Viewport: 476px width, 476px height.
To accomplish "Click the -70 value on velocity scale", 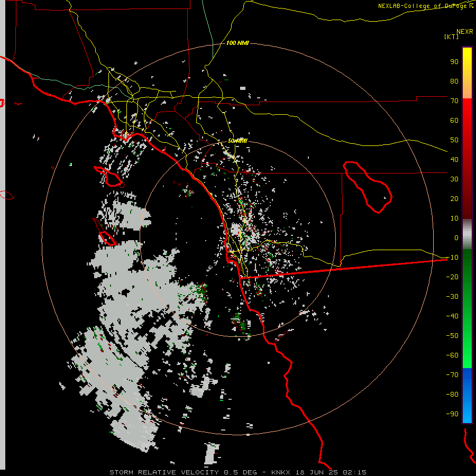I will click(x=452, y=375).
